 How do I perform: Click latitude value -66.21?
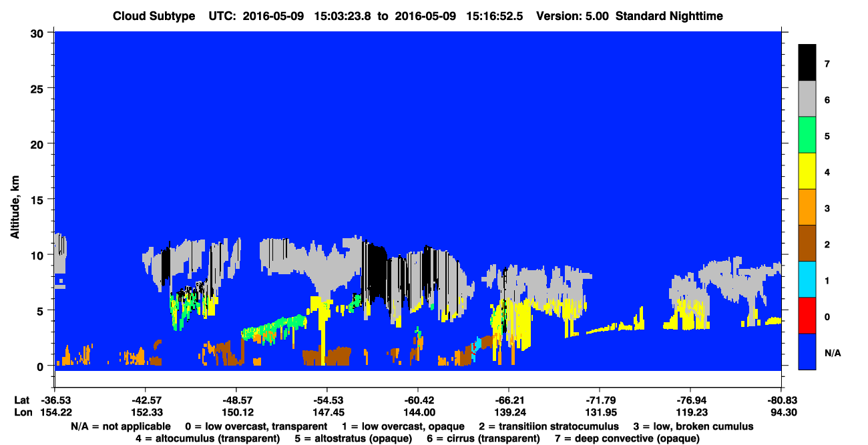pyautogui.click(x=508, y=400)
